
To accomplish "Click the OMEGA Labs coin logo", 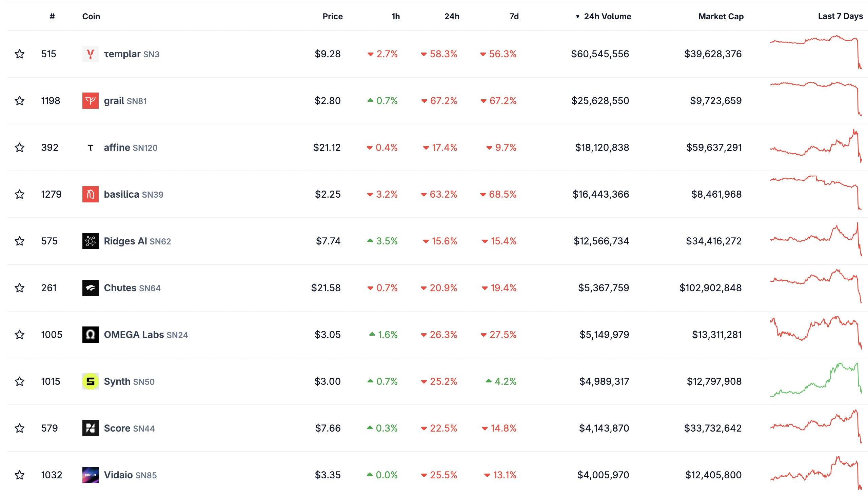I will pyautogui.click(x=90, y=335).
